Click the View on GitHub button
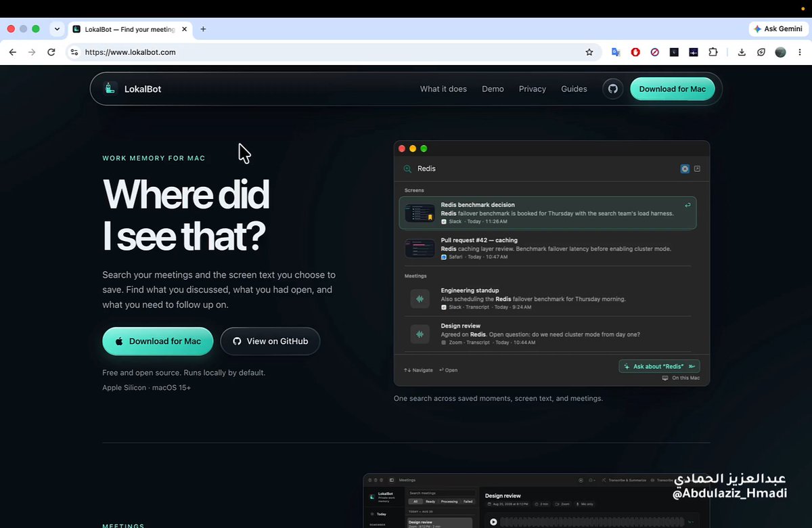The height and width of the screenshot is (528, 812). [x=270, y=341]
